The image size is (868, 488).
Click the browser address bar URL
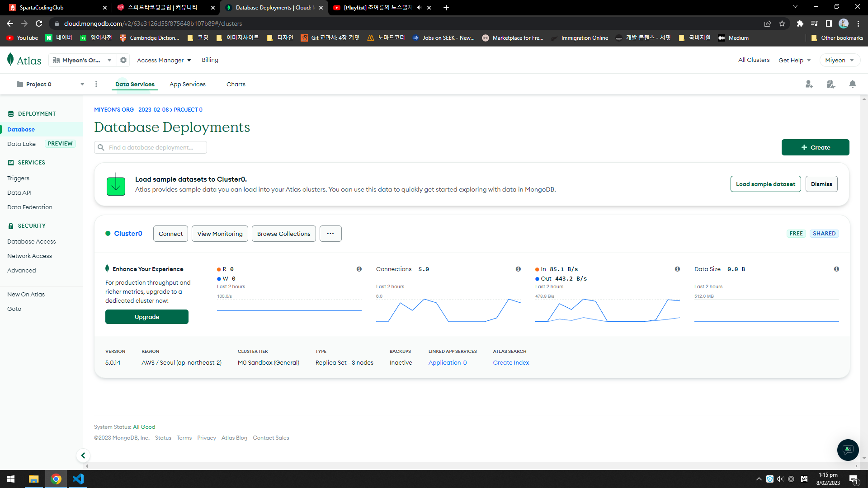tap(153, 23)
